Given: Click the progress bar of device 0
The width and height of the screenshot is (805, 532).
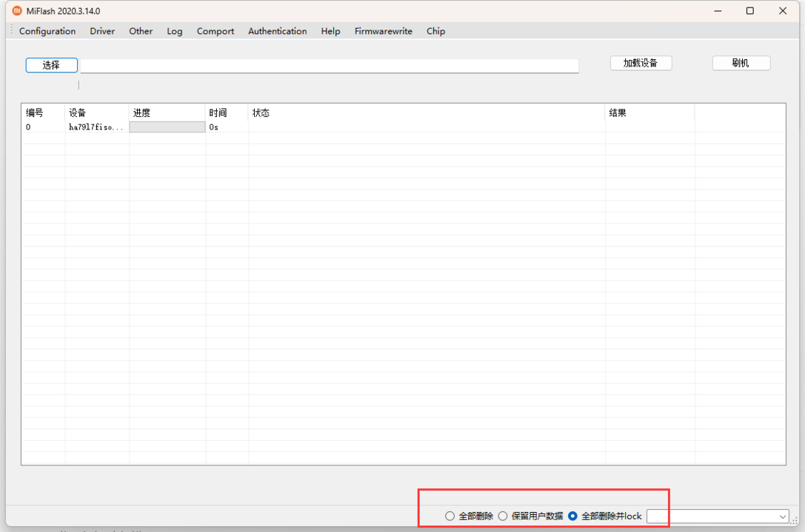Looking at the screenshot, I should point(167,127).
